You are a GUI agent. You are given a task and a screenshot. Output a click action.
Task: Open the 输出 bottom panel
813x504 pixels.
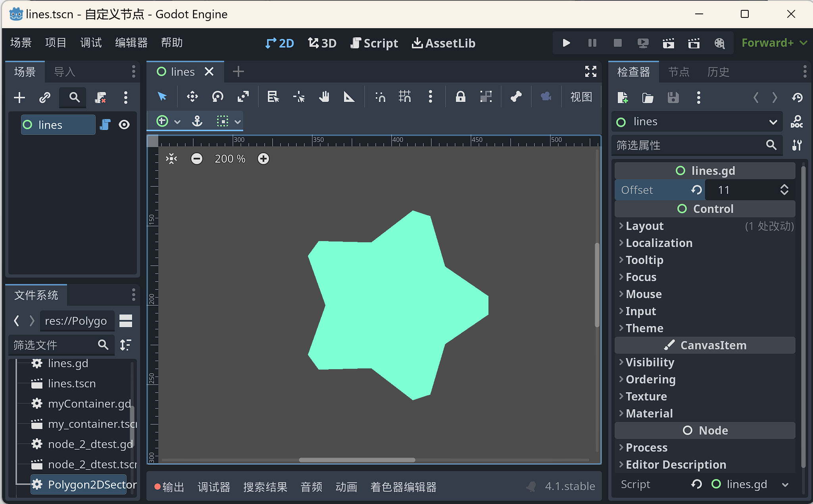170,487
